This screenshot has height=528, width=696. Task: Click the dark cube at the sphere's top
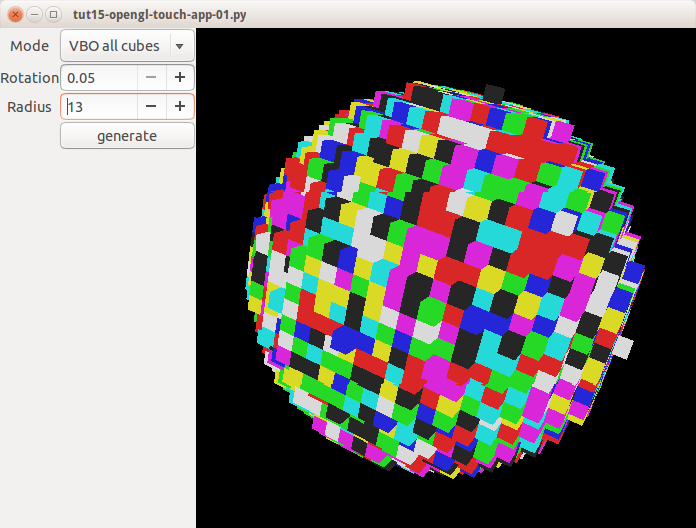pyautogui.click(x=494, y=92)
